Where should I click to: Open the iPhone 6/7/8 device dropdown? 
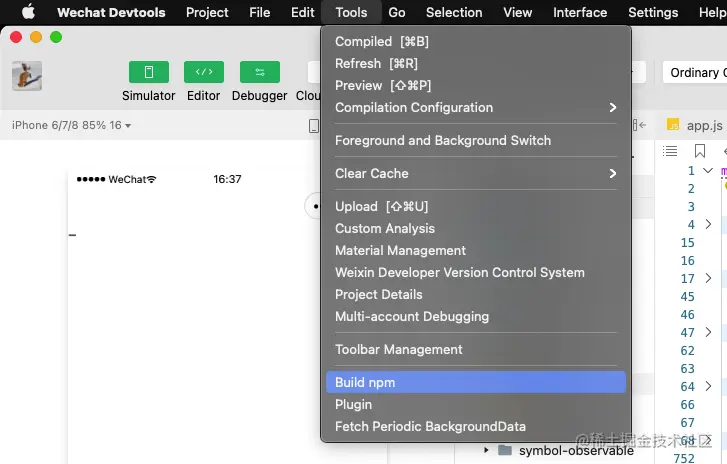click(71, 126)
